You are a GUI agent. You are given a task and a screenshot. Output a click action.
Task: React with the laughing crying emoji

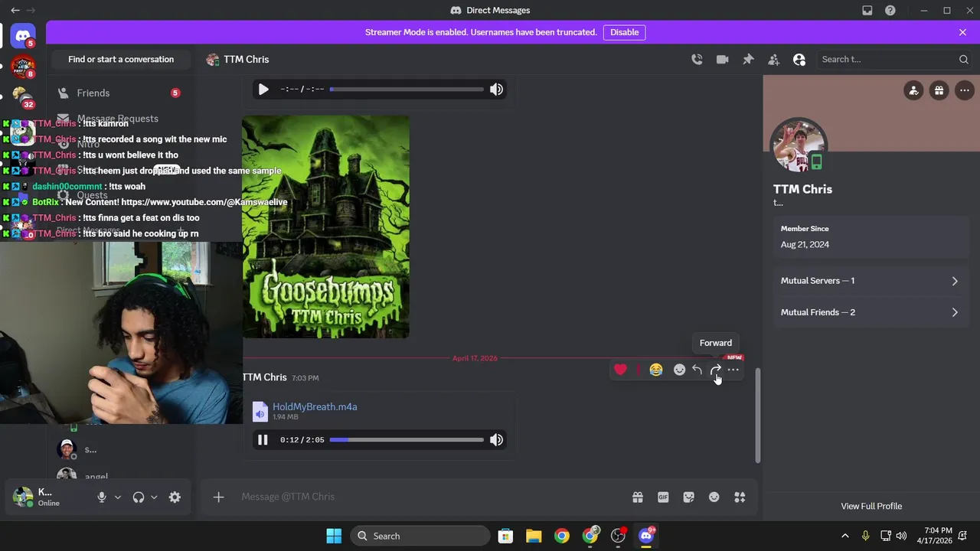(656, 370)
